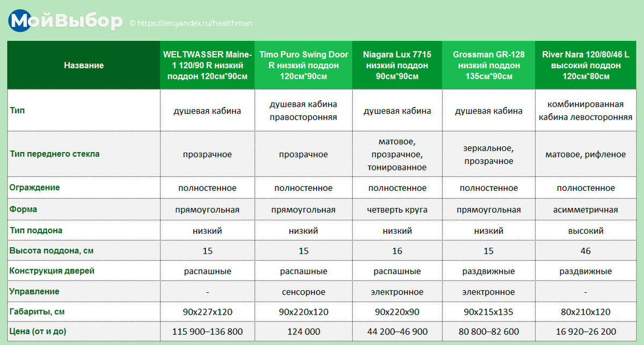Click прямоугольная in the WELTWASSER column

pyautogui.click(x=207, y=210)
